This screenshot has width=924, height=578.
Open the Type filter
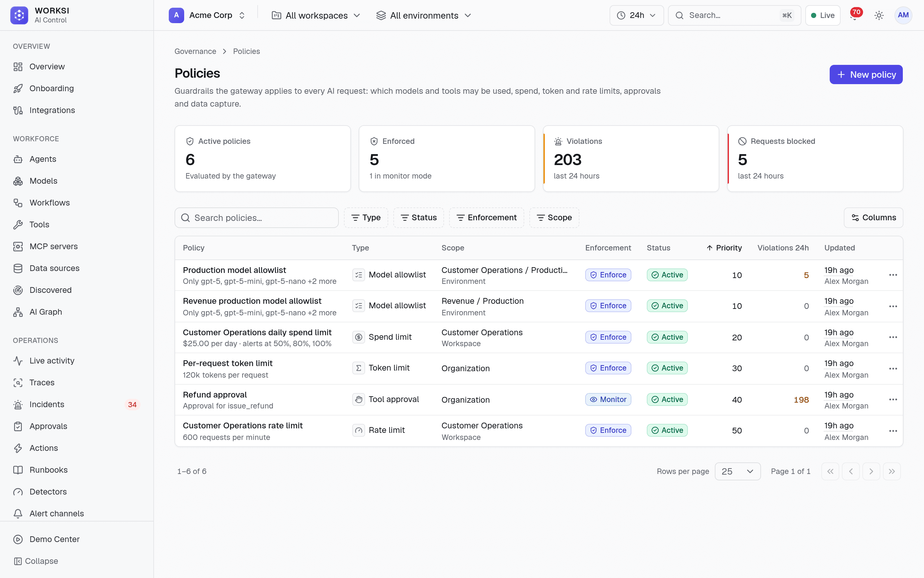click(x=366, y=217)
